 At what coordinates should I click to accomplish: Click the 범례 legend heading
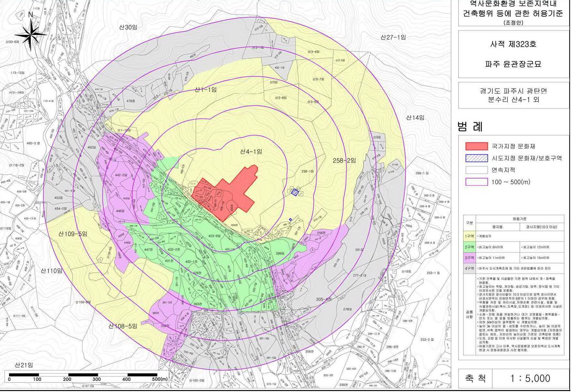[x=470, y=127]
